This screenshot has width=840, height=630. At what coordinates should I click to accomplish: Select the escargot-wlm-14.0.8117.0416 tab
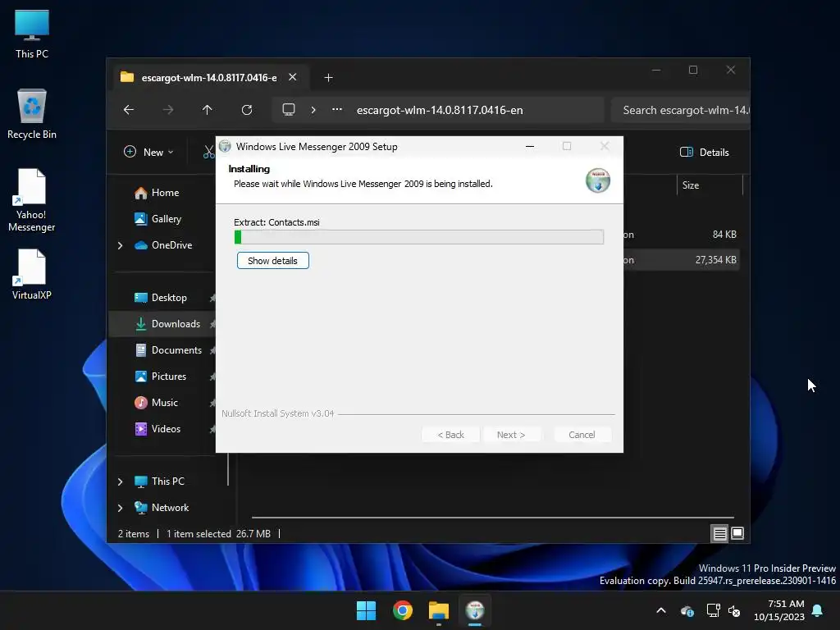click(209, 78)
